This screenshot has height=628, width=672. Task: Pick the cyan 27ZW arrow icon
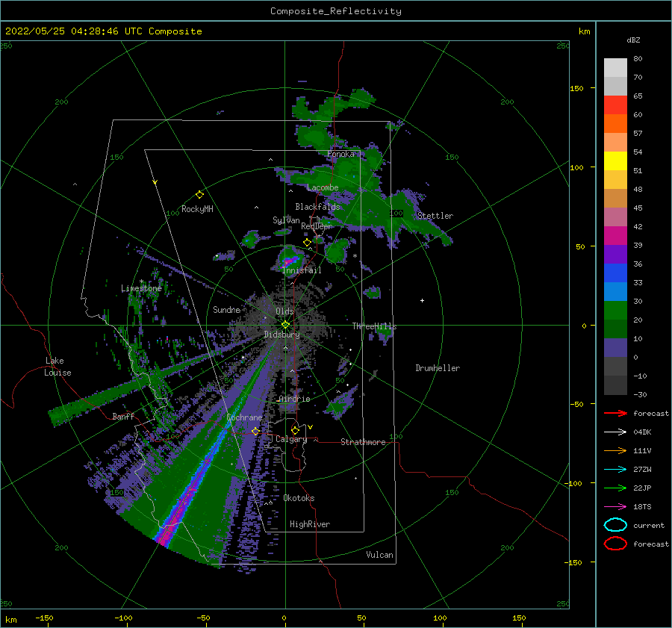615,470
